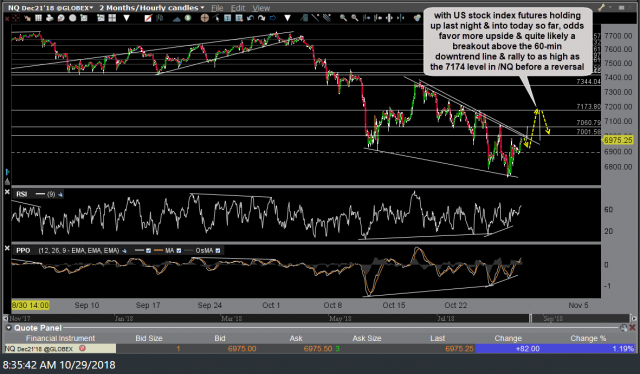
Task: Click the yellow 6975.25 current price label
Action: (618, 140)
